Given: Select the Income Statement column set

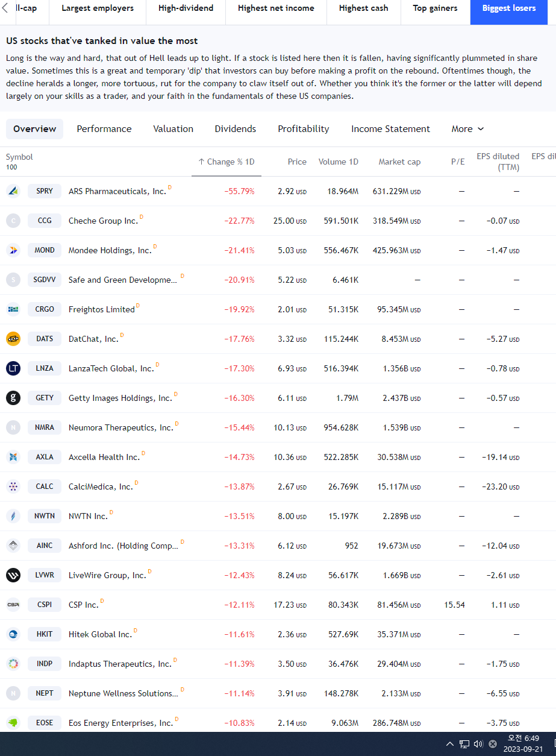Looking at the screenshot, I should (x=390, y=129).
